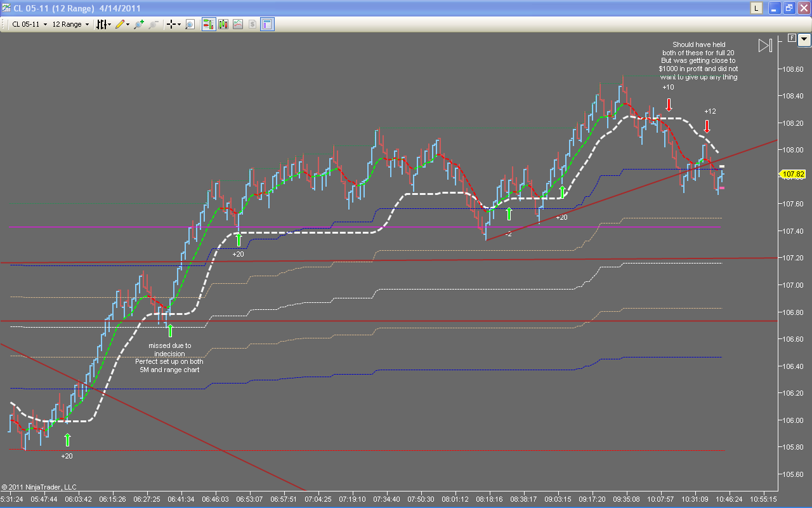Click the F button at chart corner
Screen dimensions: 812x508
(792, 38)
